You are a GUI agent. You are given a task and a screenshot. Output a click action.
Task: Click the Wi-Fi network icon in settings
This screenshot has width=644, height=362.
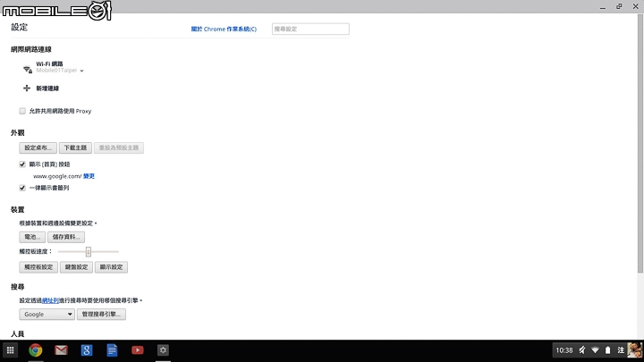tap(27, 70)
